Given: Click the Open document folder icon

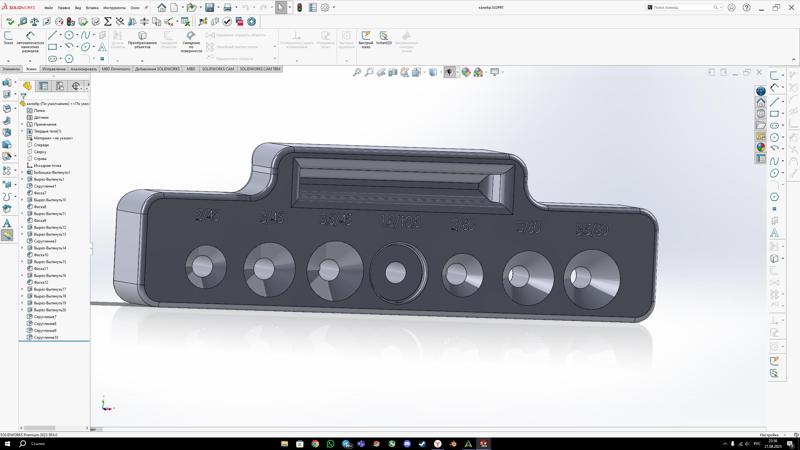Looking at the screenshot, I should pos(191,8).
